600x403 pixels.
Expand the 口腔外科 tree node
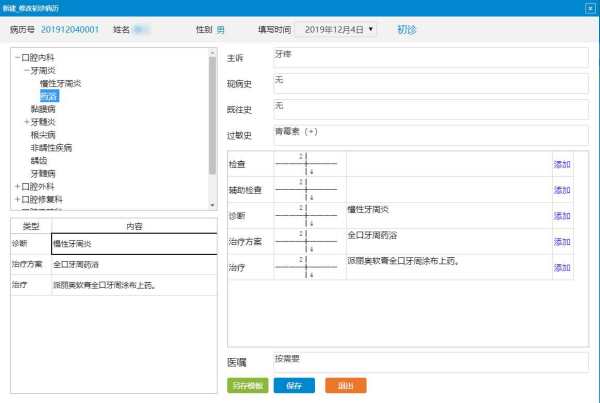click(17, 186)
